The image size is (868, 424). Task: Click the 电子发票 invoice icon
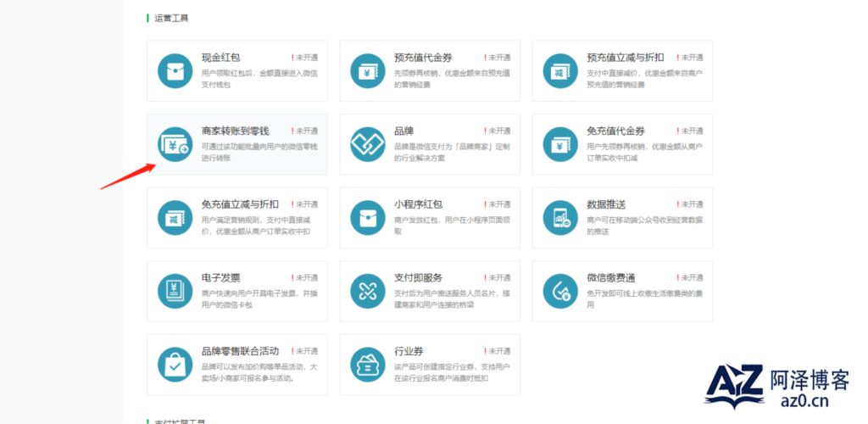(x=175, y=291)
